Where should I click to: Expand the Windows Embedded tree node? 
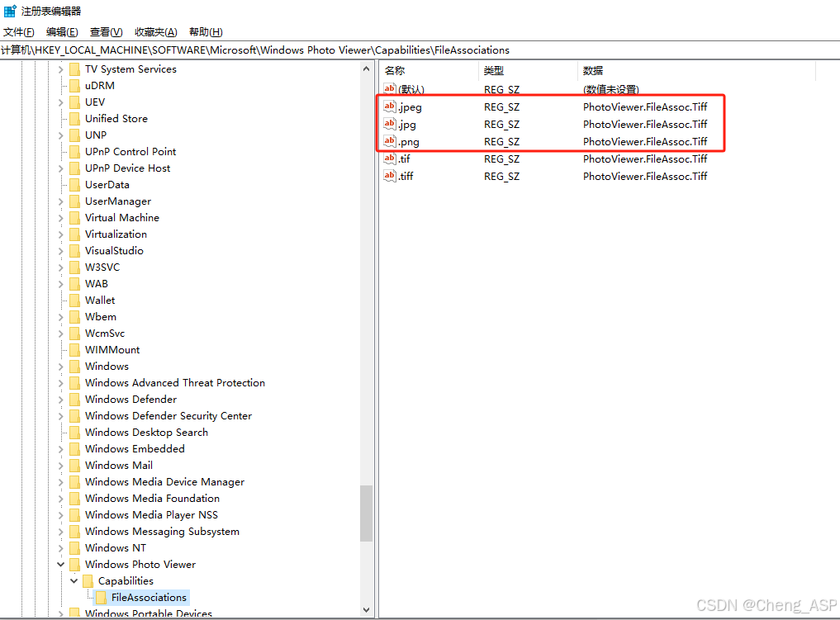tap(60, 449)
